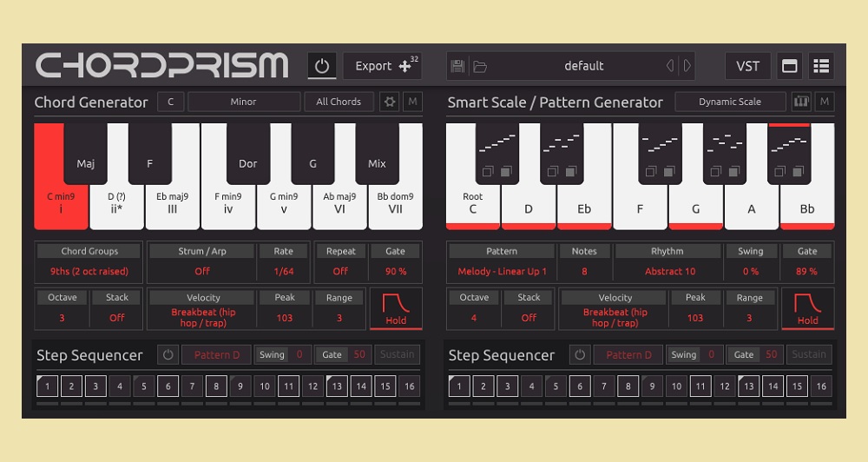Toggle step 1 in left sequencer
The width and height of the screenshot is (868, 462).
click(x=47, y=386)
